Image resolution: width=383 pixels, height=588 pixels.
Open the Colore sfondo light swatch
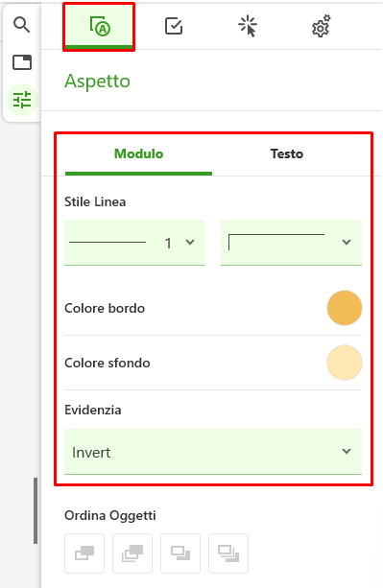click(345, 363)
